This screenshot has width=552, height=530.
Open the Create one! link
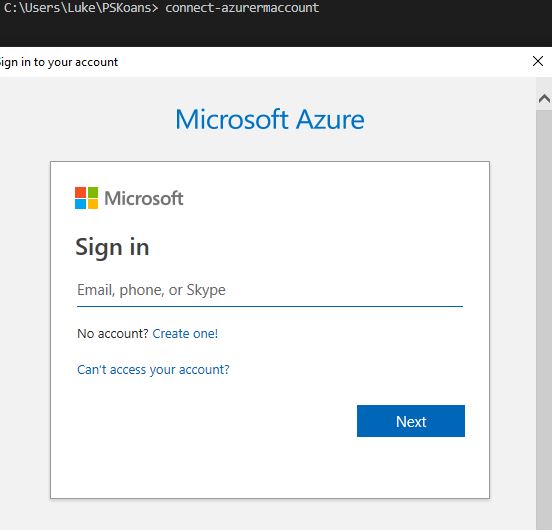[185, 334]
